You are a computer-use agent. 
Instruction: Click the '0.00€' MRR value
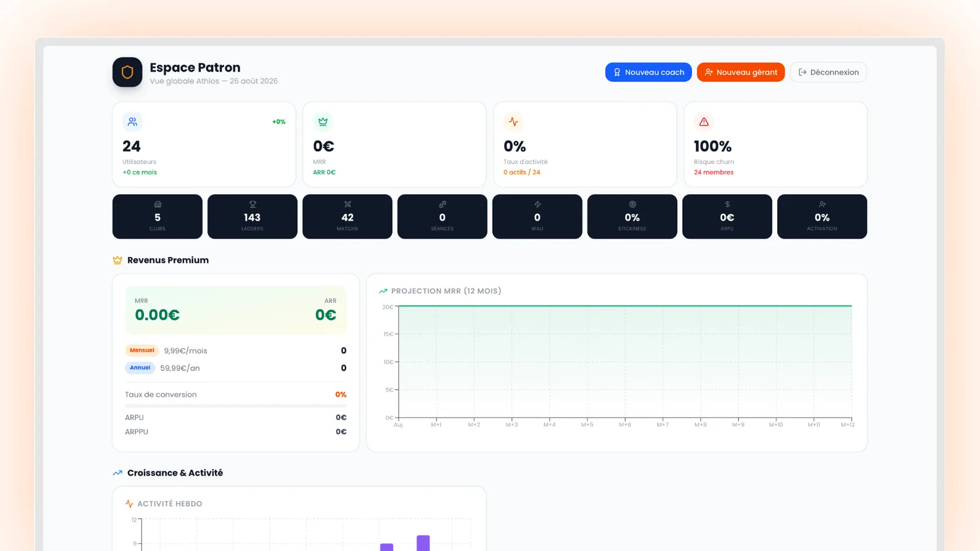(x=157, y=315)
